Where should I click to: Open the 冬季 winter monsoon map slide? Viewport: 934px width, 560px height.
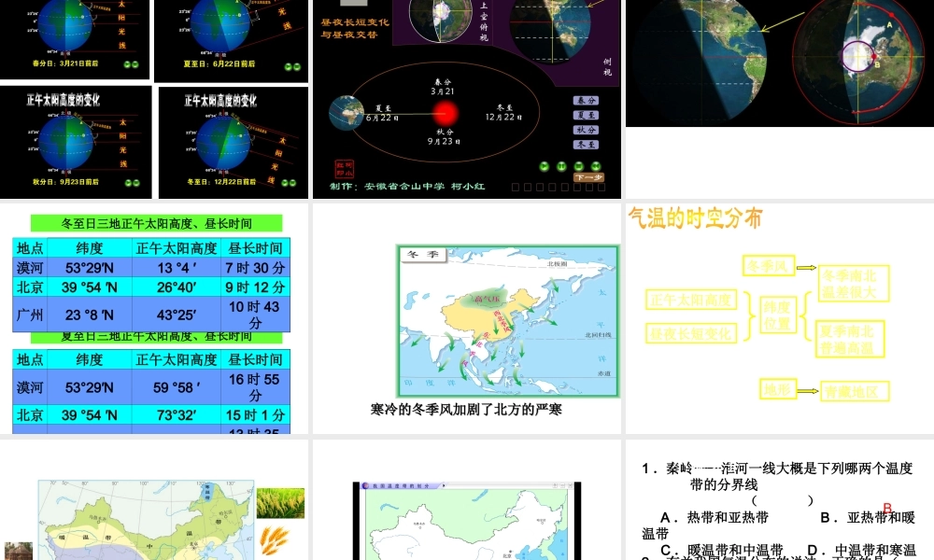pos(508,321)
